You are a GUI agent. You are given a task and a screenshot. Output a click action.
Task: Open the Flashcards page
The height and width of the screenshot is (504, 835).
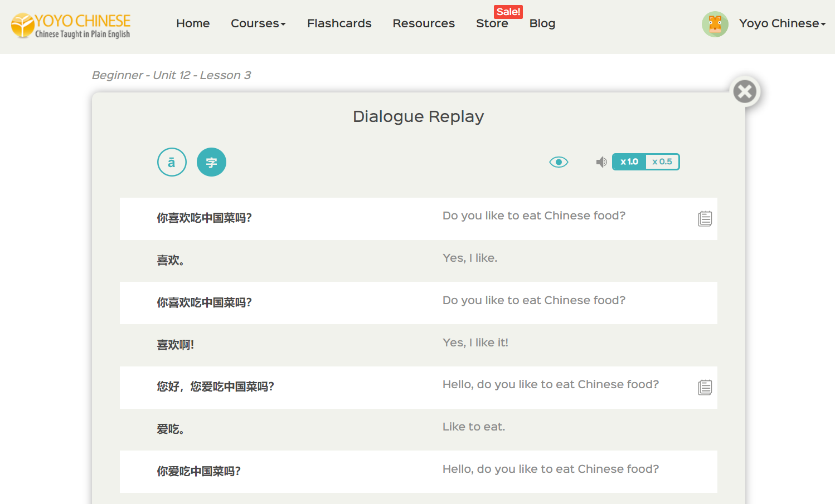tap(339, 23)
